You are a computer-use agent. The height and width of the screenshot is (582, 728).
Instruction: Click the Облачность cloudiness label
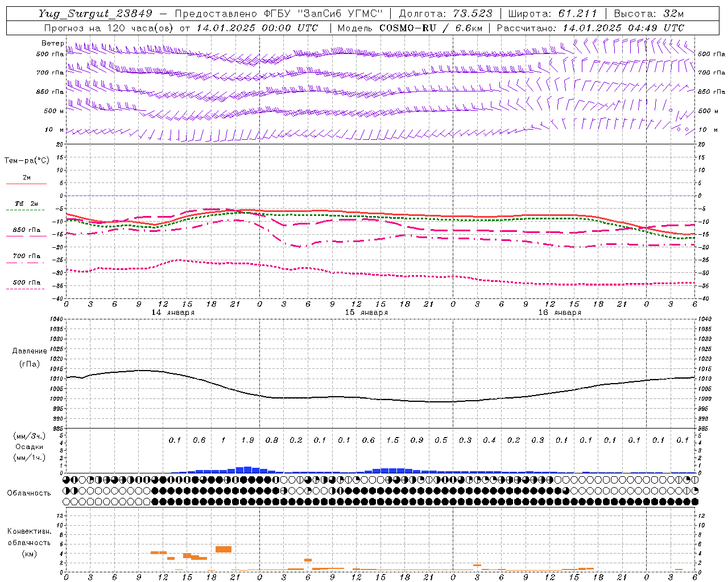click(x=29, y=493)
